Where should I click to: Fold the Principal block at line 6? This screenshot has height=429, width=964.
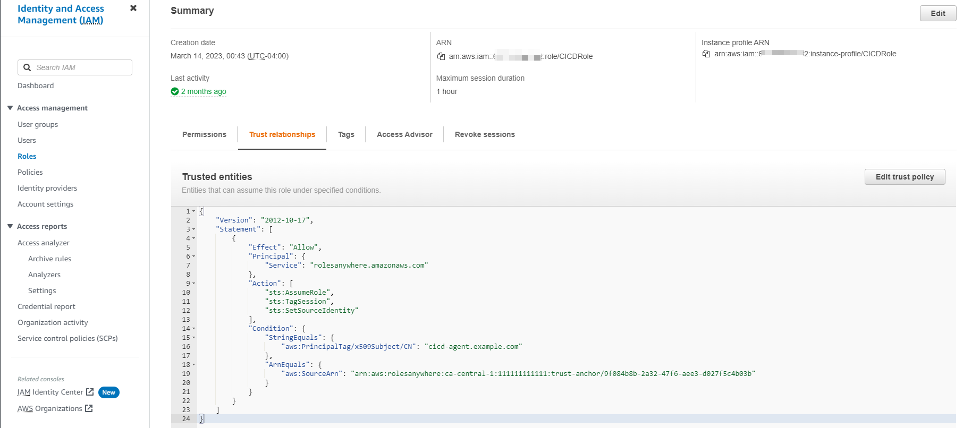(194, 256)
